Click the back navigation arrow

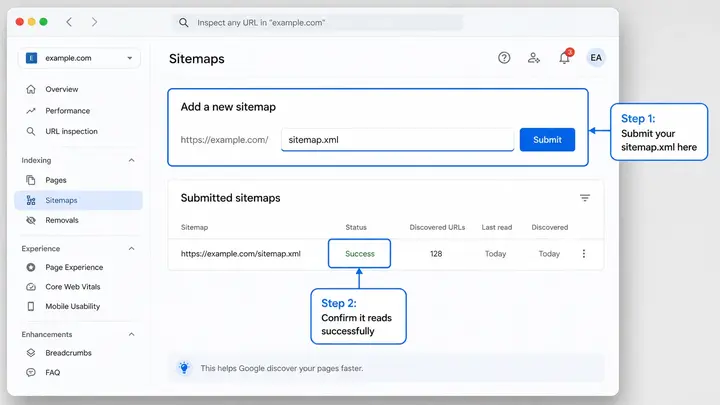[69, 22]
